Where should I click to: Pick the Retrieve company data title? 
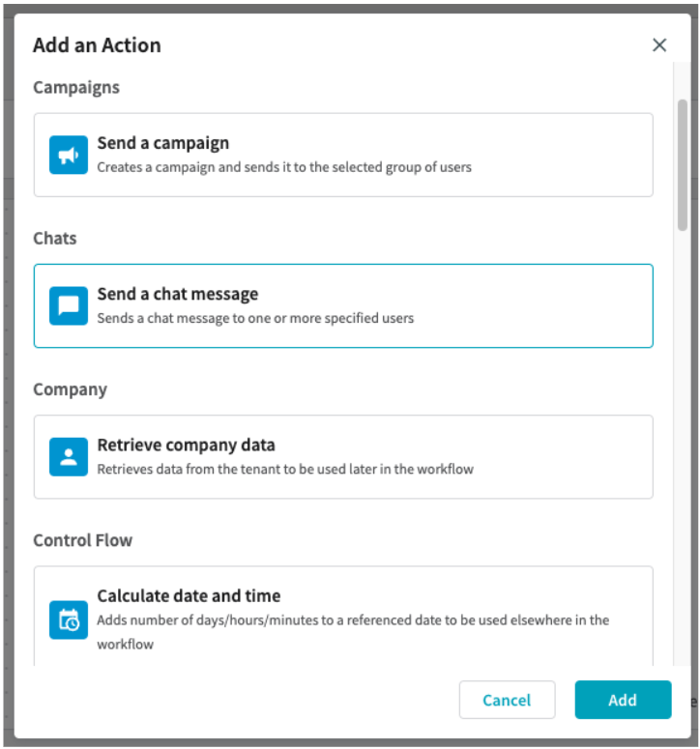186,446
